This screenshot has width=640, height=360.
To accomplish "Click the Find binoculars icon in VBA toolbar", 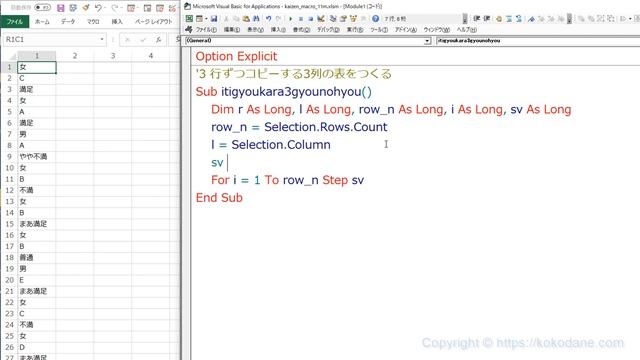I will click(x=256, y=18).
